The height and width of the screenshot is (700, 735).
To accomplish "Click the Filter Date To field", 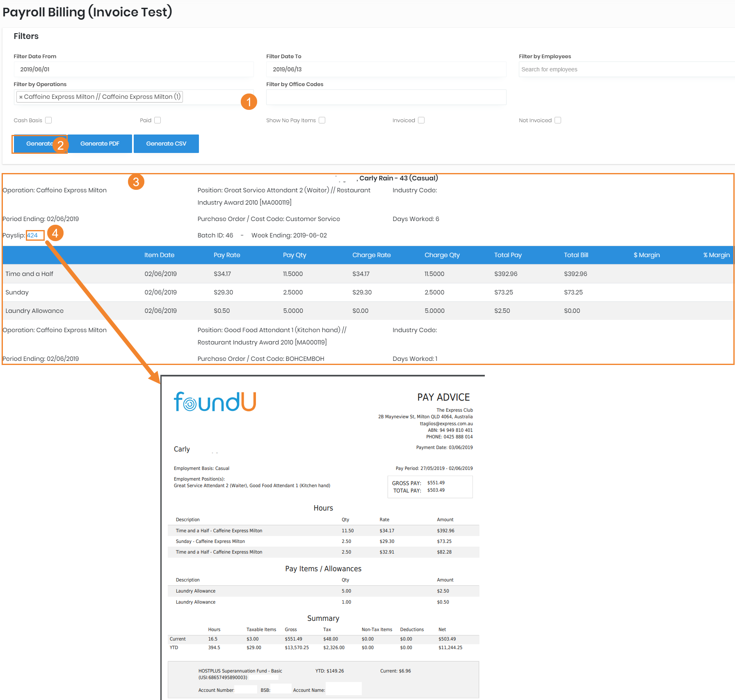I will [x=386, y=69].
